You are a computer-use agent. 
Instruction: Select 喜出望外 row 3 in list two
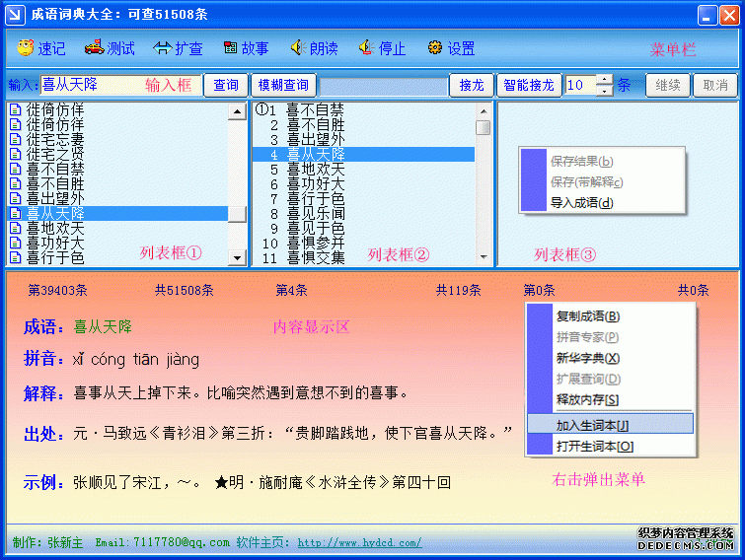tap(363, 140)
